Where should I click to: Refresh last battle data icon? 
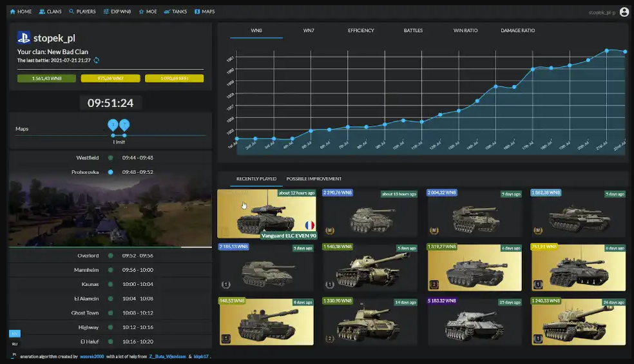coord(96,61)
